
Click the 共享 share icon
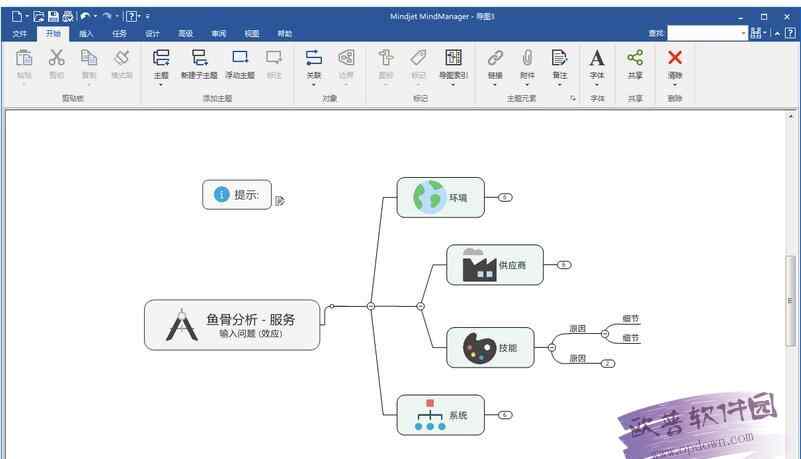(635, 58)
